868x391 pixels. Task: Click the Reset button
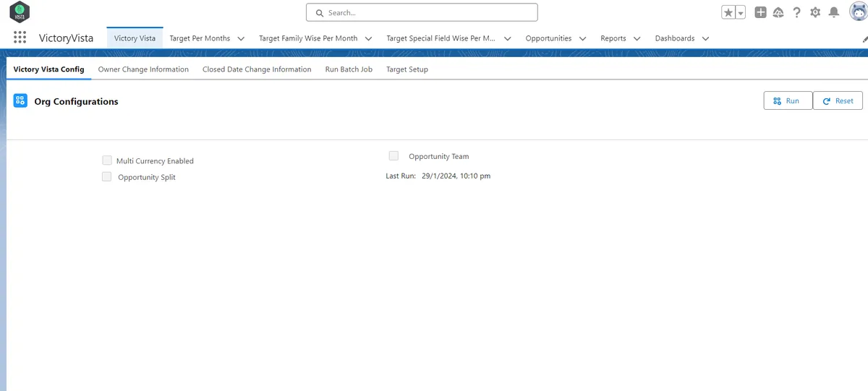coord(838,101)
